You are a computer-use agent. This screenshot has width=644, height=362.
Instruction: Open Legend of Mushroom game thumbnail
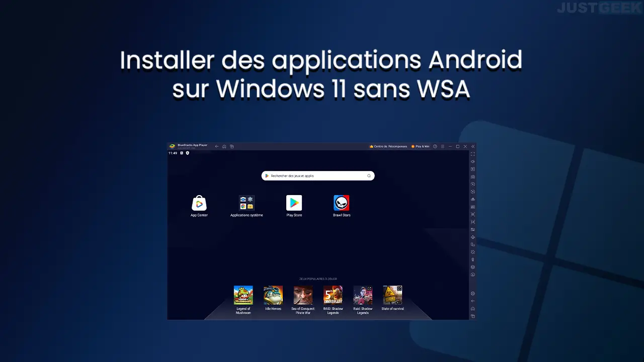pos(243,295)
